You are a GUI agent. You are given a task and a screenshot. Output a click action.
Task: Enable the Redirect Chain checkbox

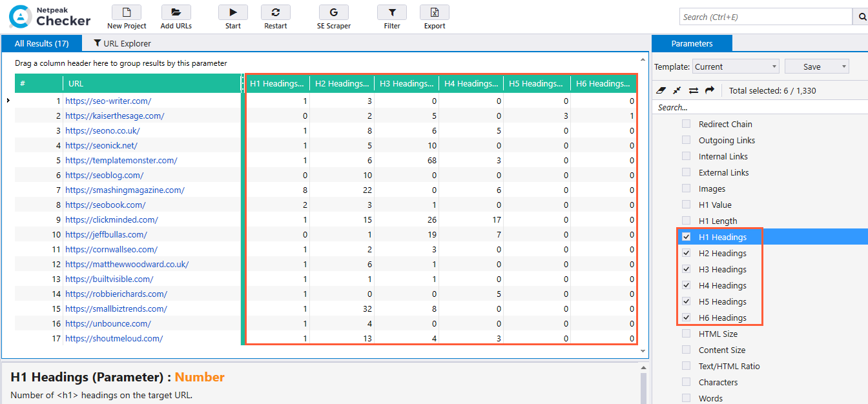(x=686, y=124)
